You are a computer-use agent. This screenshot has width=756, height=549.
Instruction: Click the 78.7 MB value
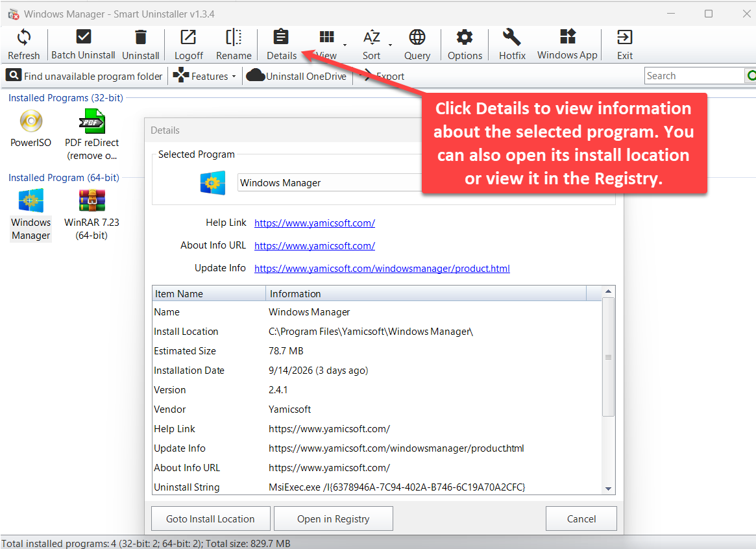286,351
